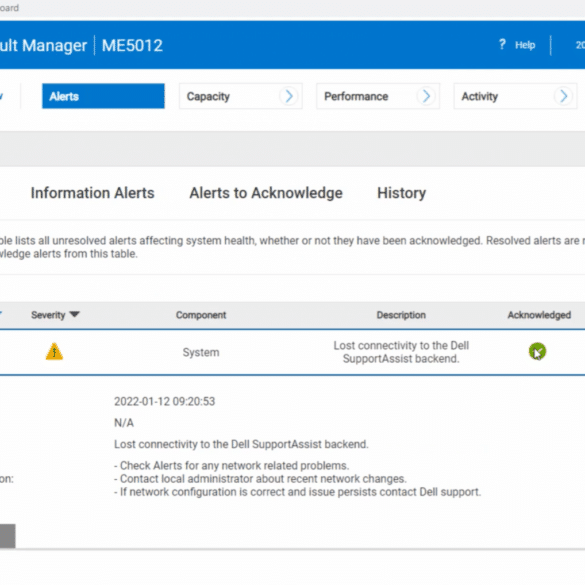
Task: Switch to the History tab
Action: coord(401,193)
